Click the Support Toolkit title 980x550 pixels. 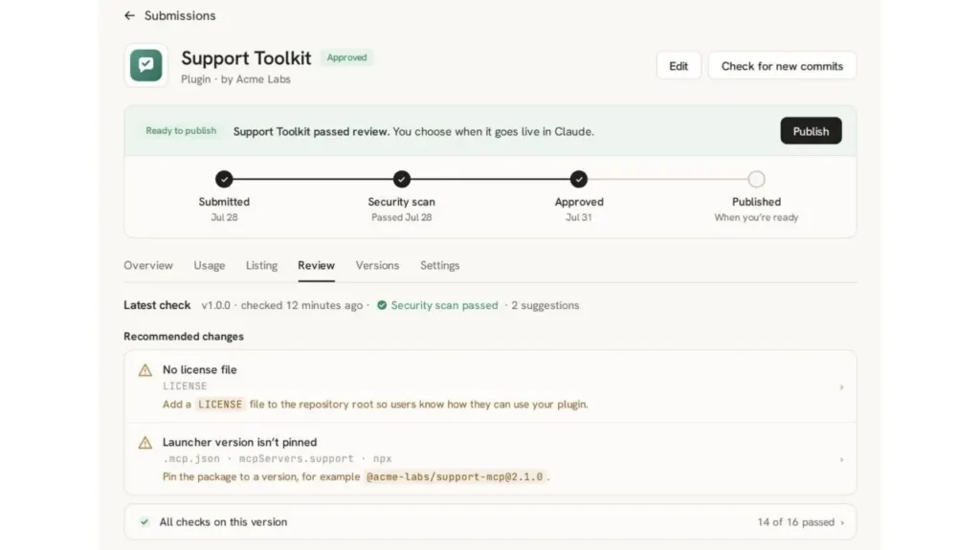coord(246,58)
